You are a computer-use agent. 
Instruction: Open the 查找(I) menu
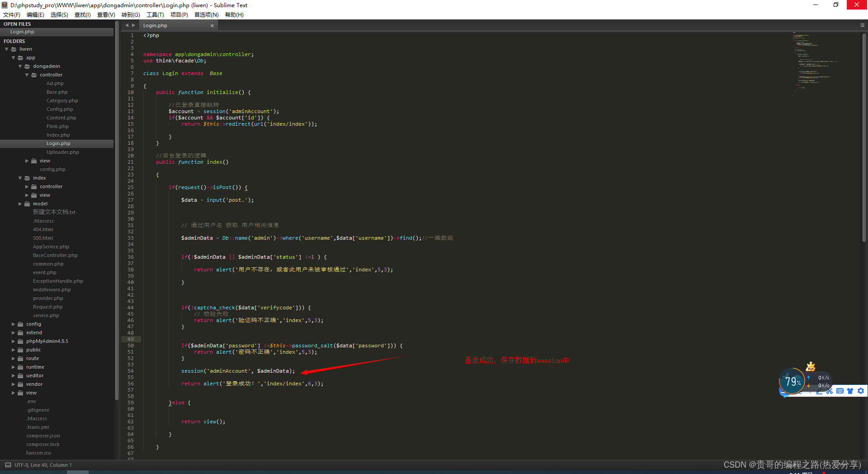click(x=83, y=15)
